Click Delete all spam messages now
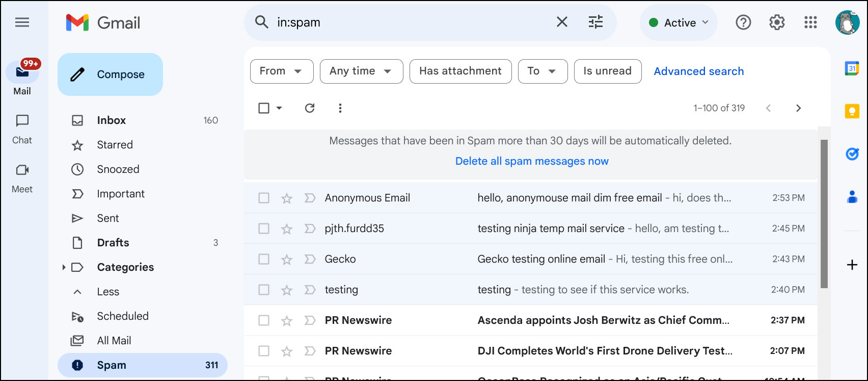 532,161
